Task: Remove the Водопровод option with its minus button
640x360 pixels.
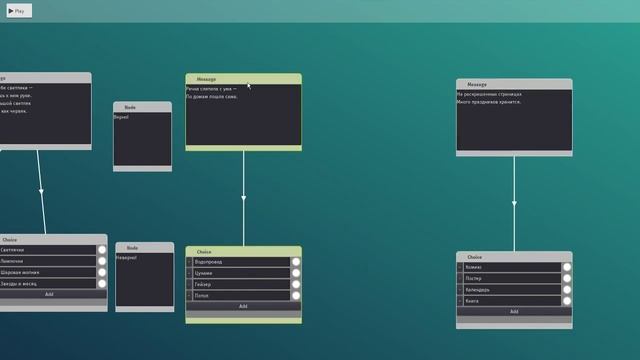Action: 189,262
